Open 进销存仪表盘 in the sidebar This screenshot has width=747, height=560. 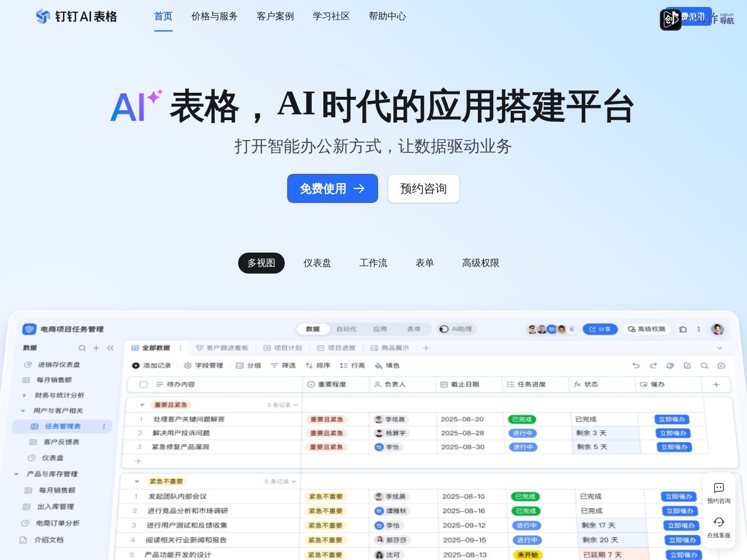[58, 365]
